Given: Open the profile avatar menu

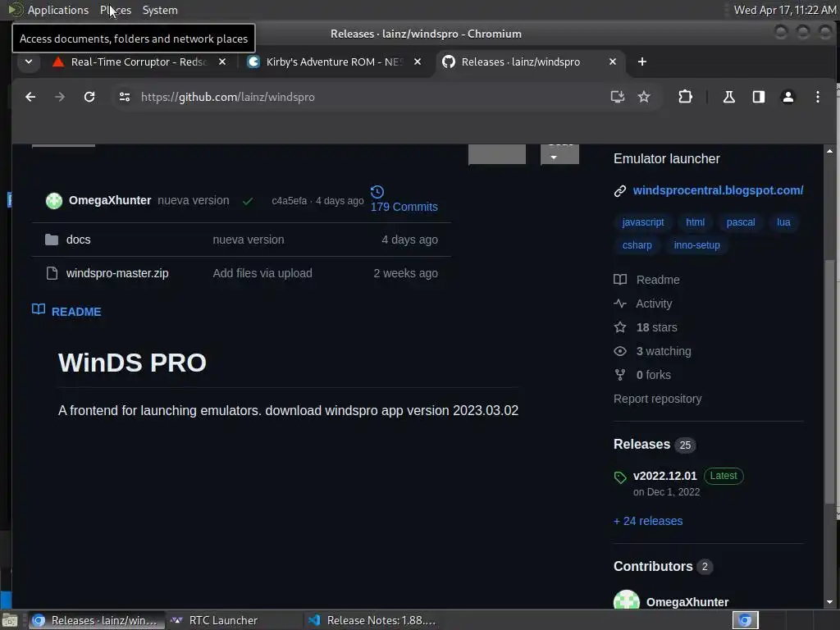Looking at the screenshot, I should [788, 97].
